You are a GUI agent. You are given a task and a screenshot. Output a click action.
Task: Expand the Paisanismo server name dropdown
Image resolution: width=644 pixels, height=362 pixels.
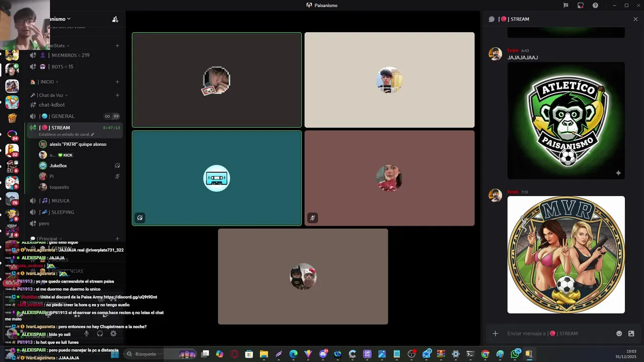click(x=68, y=19)
